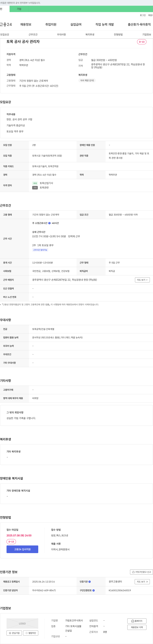Click the 토목공학/건설·건축계열 major value

coord(43,329)
